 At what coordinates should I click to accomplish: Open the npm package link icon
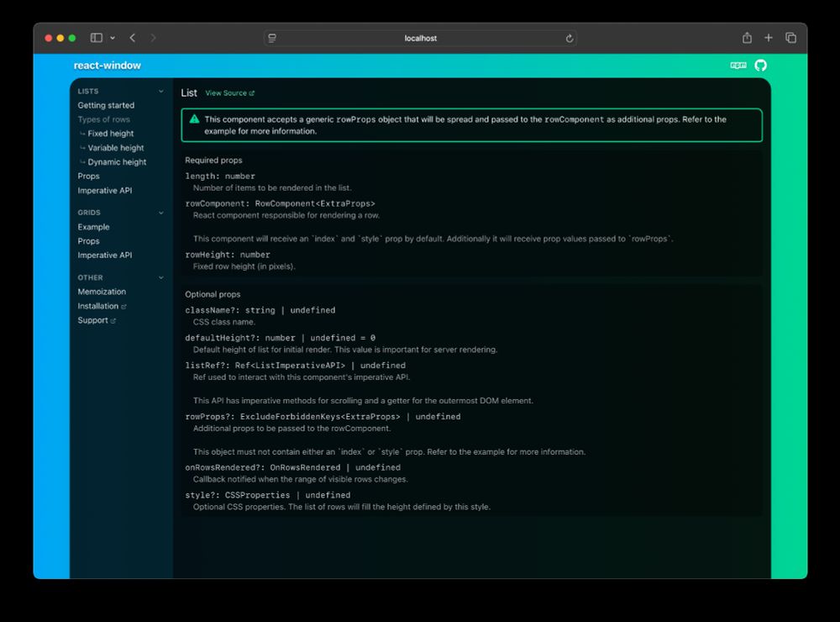[x=738, y=65]
